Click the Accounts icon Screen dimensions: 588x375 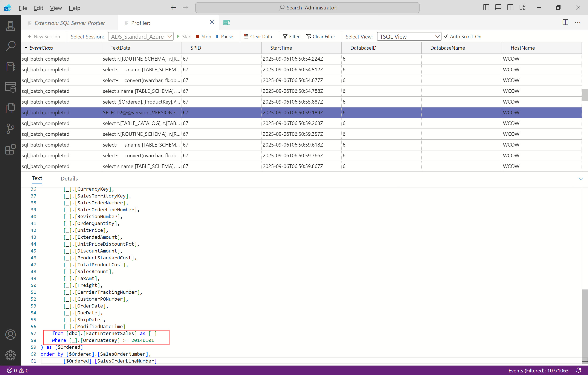tap(10, 334)
